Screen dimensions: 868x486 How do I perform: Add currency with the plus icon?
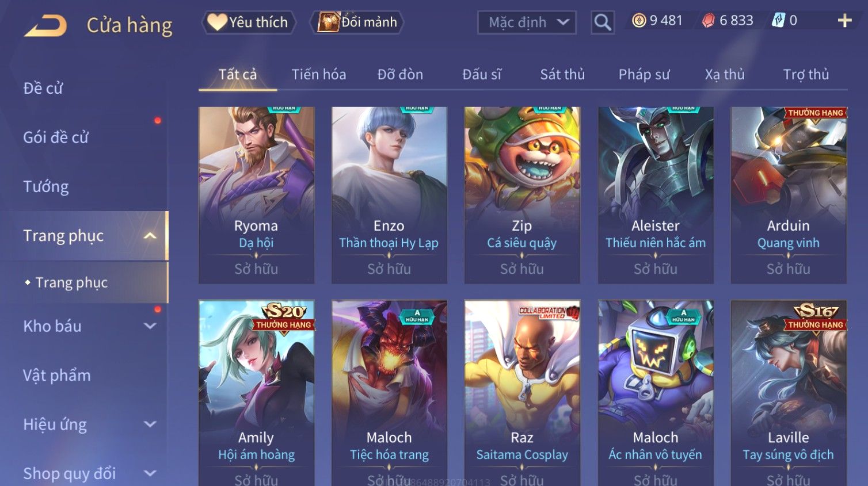click(x=844, y=21)
